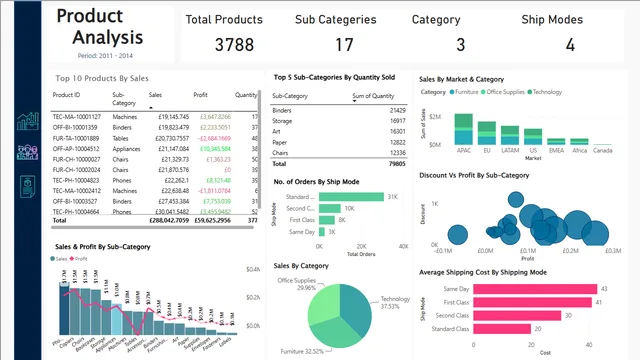The image size is (640, 360).
Task: Click First Class orders bar labeled 8K
Action: point(327,220)
